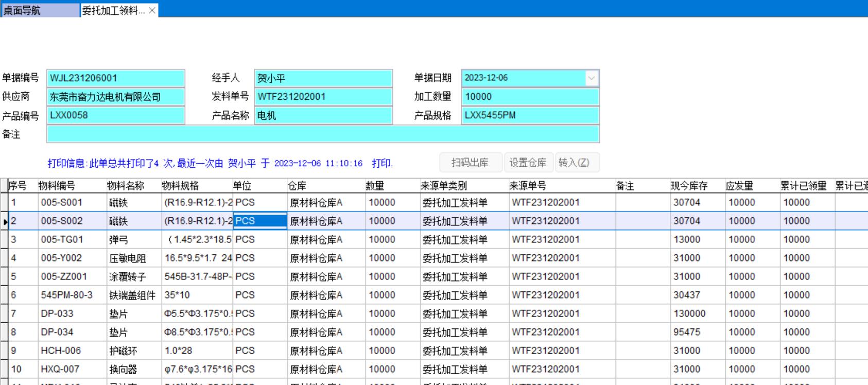Click the 经手人 field showing 贺小平
Viewport: 868px width, 385px height.
pyautogui.click(x=323, y=78)
